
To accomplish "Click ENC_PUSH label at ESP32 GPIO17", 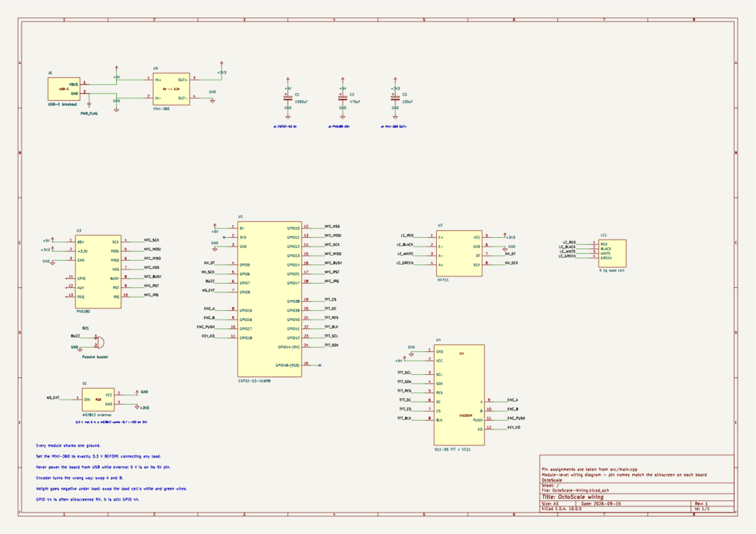I will pyautogui.click(x=206, y=327).
